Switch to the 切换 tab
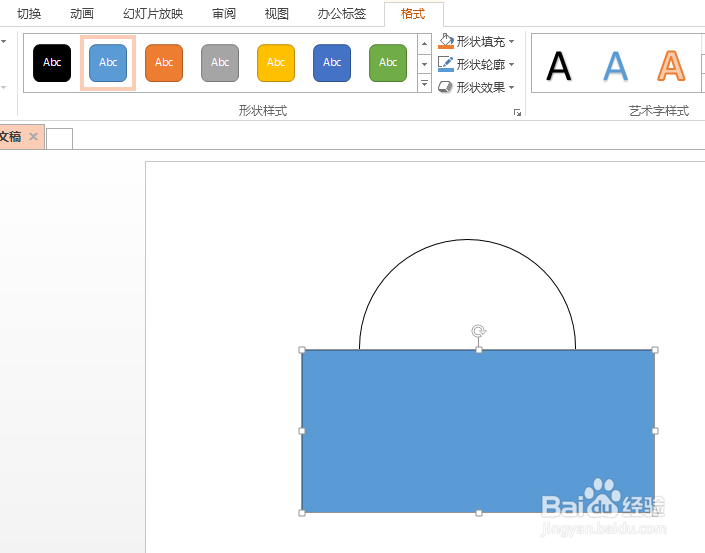Screen dimensions: 705x553 [x=29, y=14]
